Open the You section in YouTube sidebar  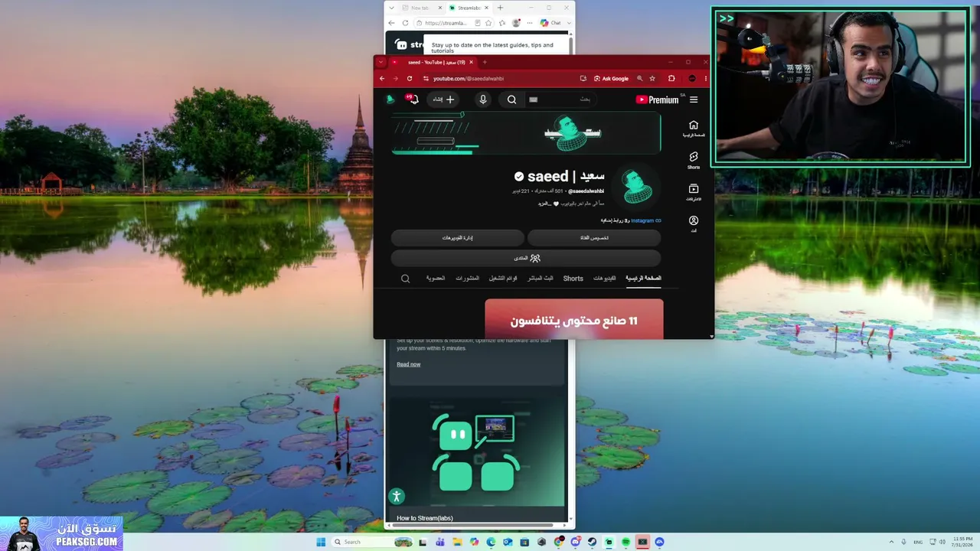[694, 223]
